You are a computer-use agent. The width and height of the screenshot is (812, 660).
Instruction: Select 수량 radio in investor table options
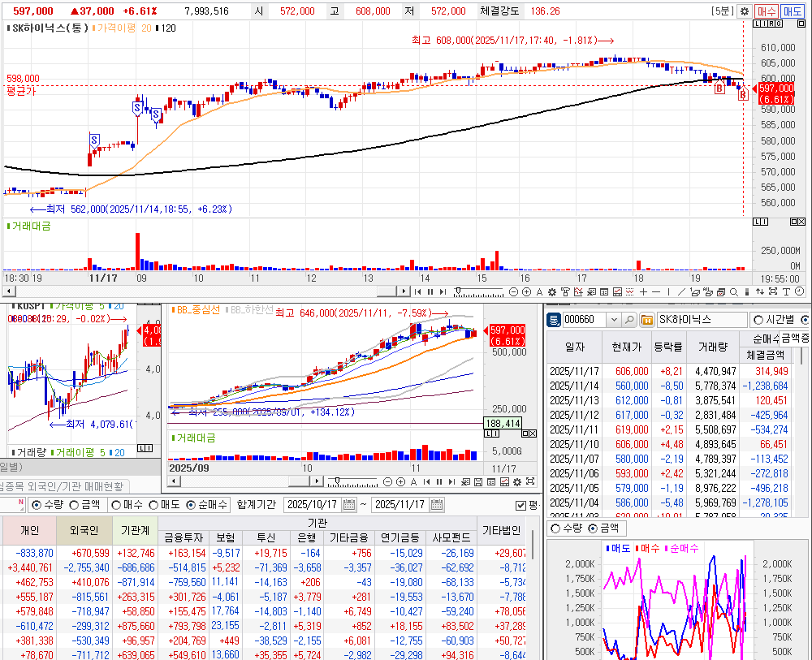click(x=37, y=505)
